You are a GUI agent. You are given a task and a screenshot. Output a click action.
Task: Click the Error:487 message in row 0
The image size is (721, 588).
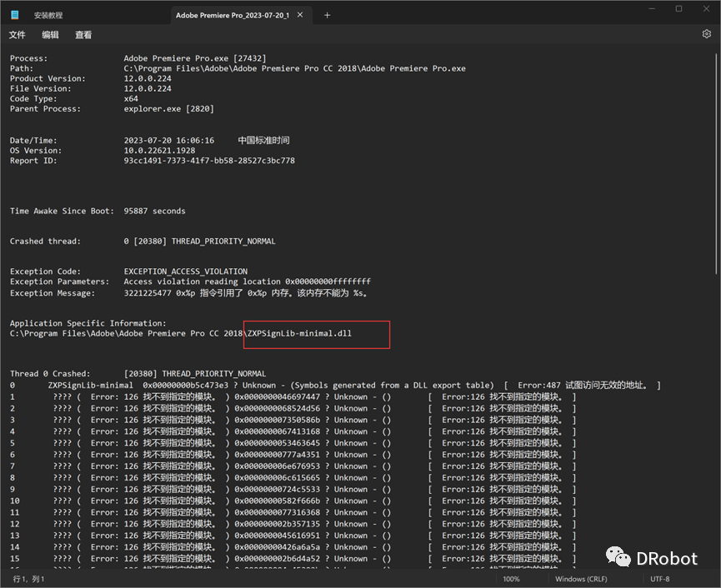click(583, 386)
